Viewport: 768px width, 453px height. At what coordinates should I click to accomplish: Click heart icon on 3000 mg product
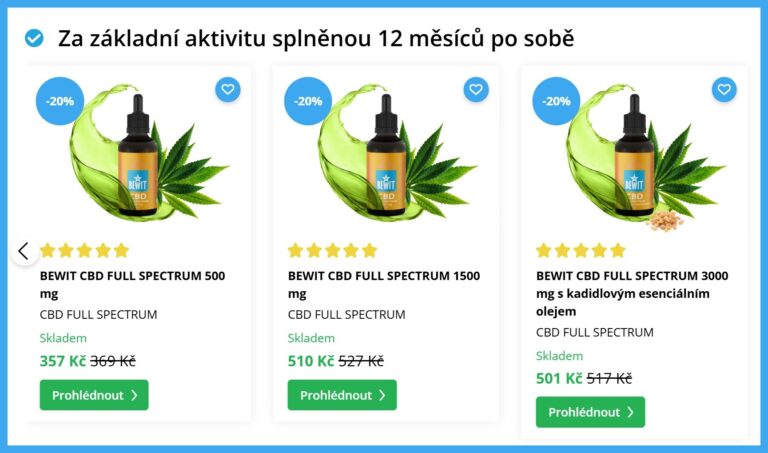[724, 90]
